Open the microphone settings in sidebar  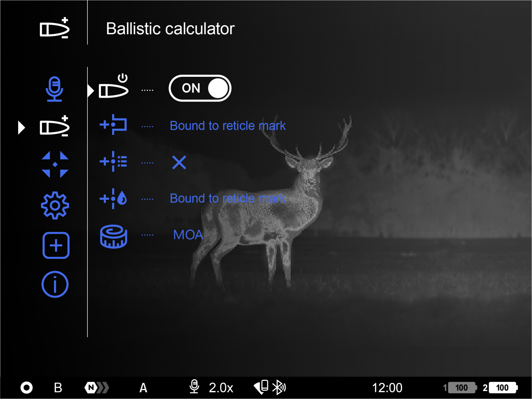click(x=55, y=89)
